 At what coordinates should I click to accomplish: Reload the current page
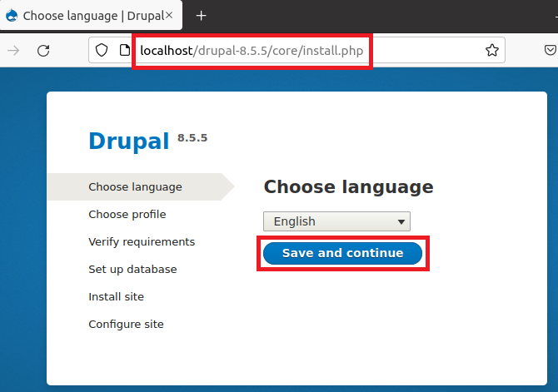43,51
